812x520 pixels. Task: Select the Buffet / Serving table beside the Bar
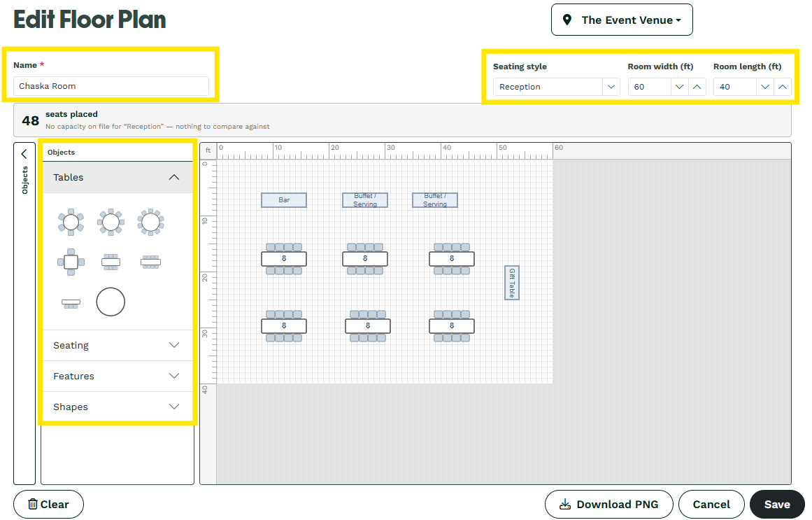365,200
